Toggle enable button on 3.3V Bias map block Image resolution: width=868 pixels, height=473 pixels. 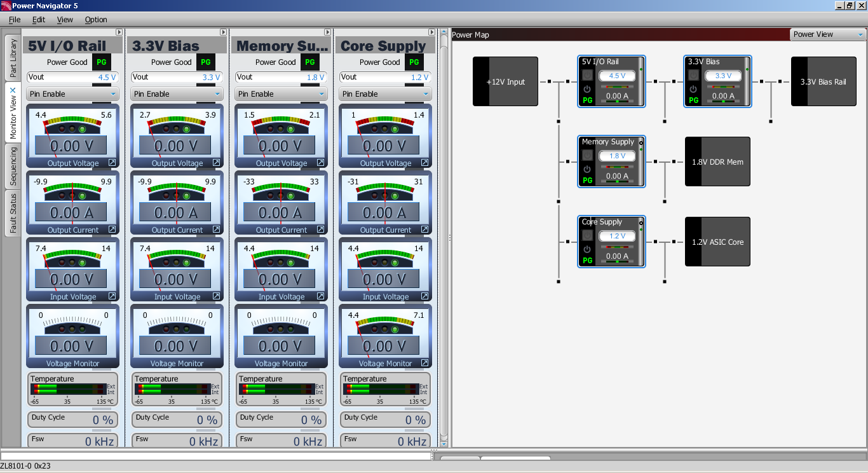694,75
